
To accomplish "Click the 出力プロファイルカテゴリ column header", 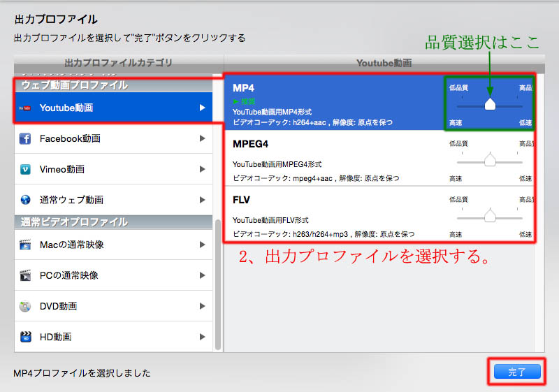I will 118,63.
